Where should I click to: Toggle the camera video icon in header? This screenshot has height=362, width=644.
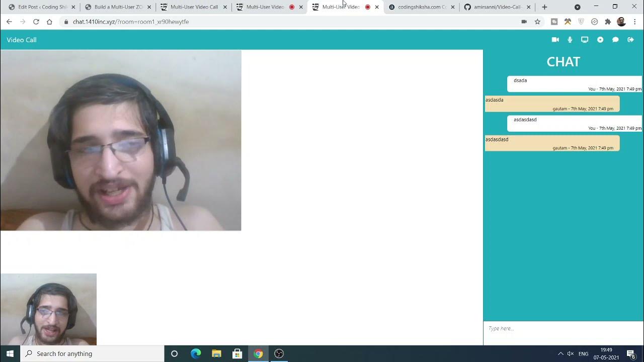pos(555,40)
